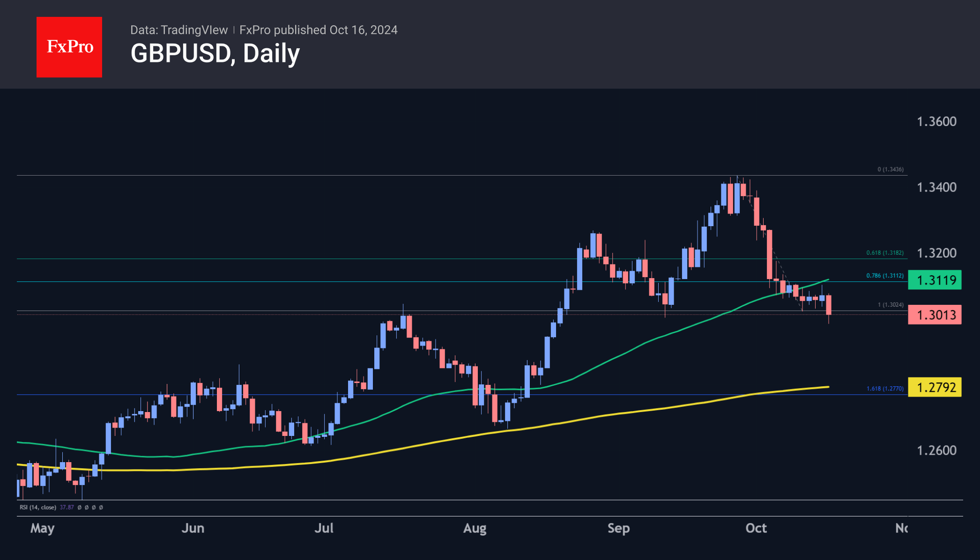Click the Aug label on time axis
The image size is (980, 560).
click(x=475, y=528)
